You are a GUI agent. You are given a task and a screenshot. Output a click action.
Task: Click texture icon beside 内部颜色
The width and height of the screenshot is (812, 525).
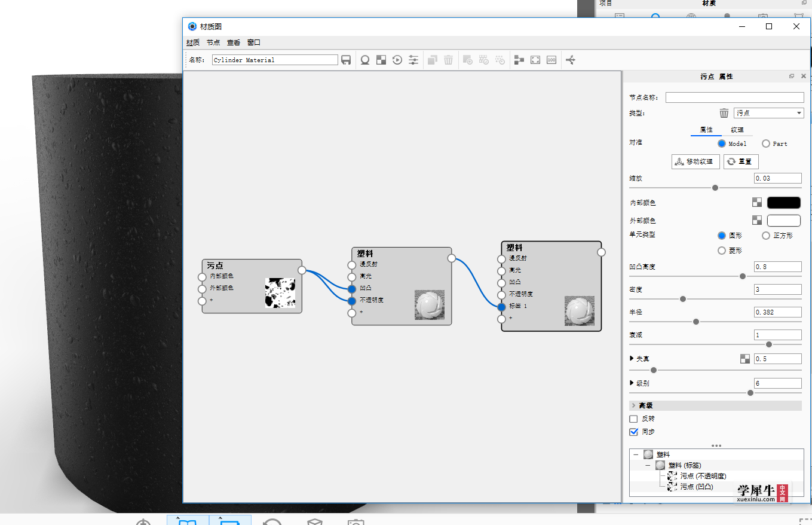tap(757, 203)
